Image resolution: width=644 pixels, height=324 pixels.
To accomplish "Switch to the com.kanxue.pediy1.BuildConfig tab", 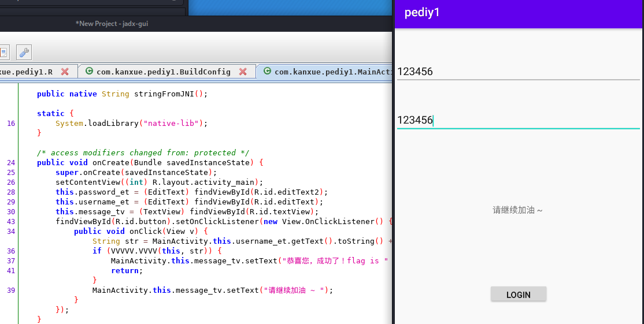I will pyautogui.click(x=163, y=72).
